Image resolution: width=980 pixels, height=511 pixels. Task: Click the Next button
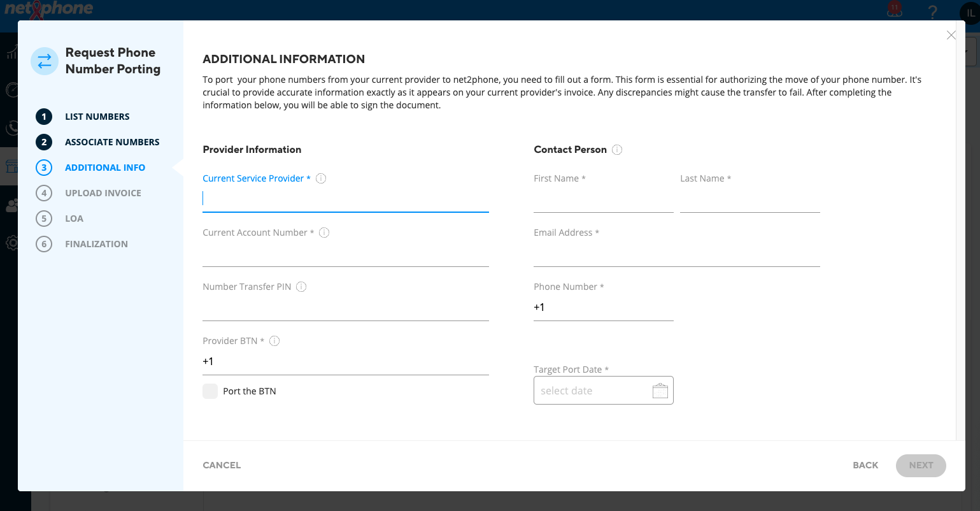(x=921, y=466)
